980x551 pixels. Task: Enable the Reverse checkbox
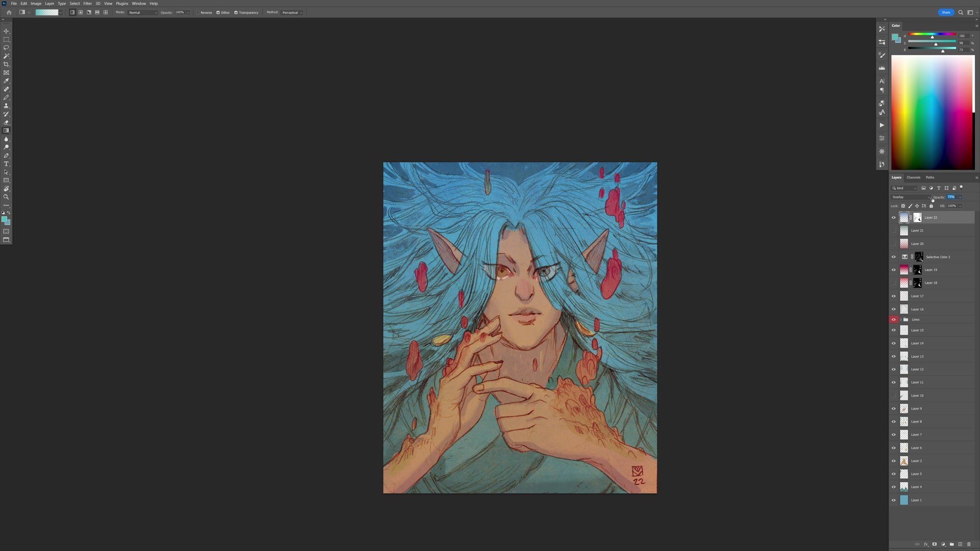point(198,12)
